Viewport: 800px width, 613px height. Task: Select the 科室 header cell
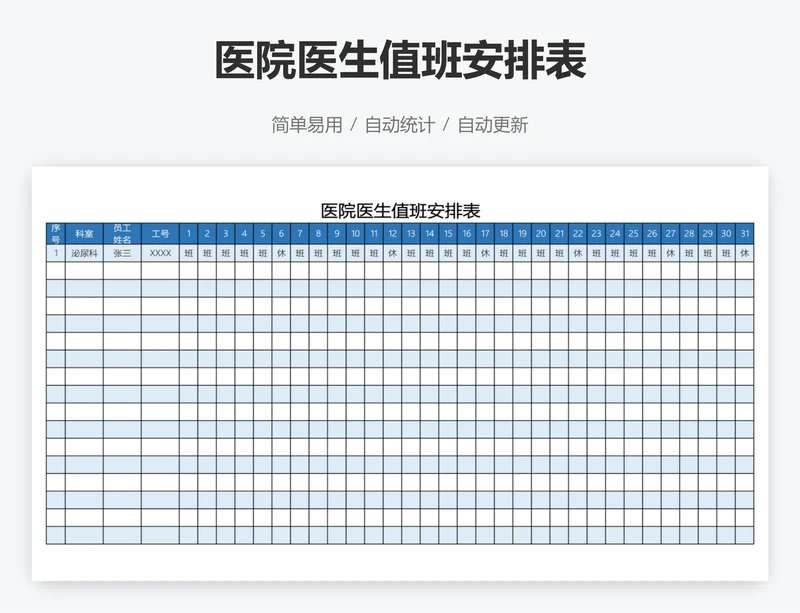click(84, 234)
